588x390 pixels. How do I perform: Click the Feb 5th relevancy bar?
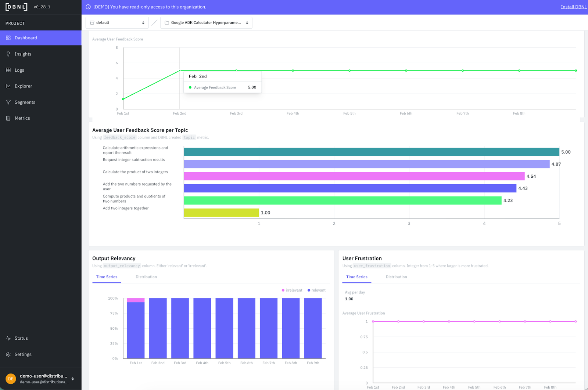pos(224,328)
